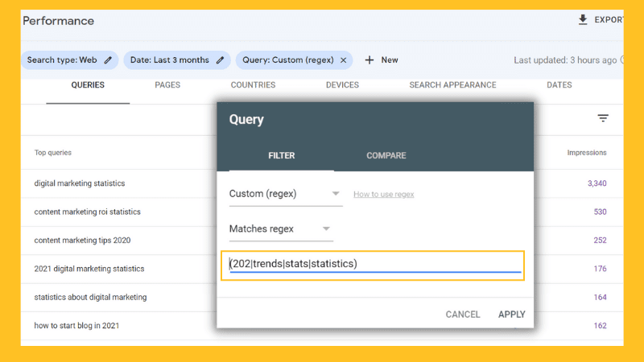Open the Search Appearance tab
This screenshot has width=644, height=362.
coord(452,85)
